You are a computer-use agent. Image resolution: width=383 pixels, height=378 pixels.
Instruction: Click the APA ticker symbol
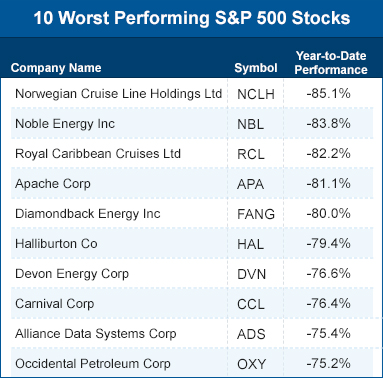point(250,184)
